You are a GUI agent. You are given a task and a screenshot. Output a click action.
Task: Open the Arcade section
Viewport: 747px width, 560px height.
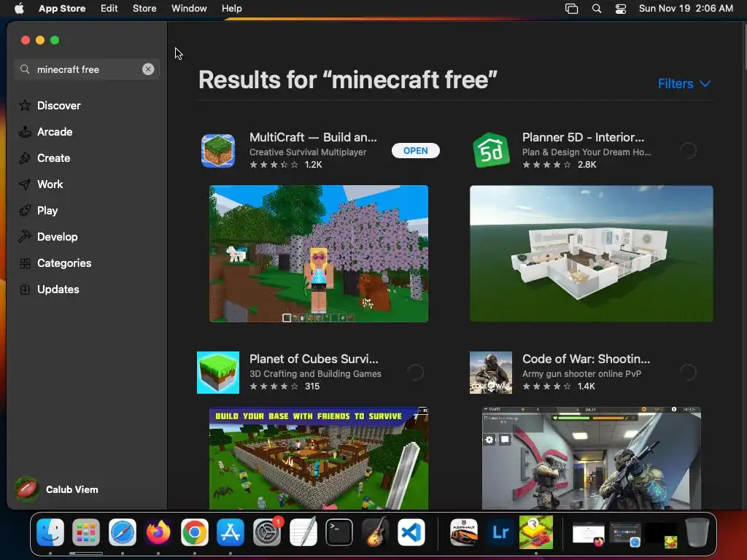(46, 132)
